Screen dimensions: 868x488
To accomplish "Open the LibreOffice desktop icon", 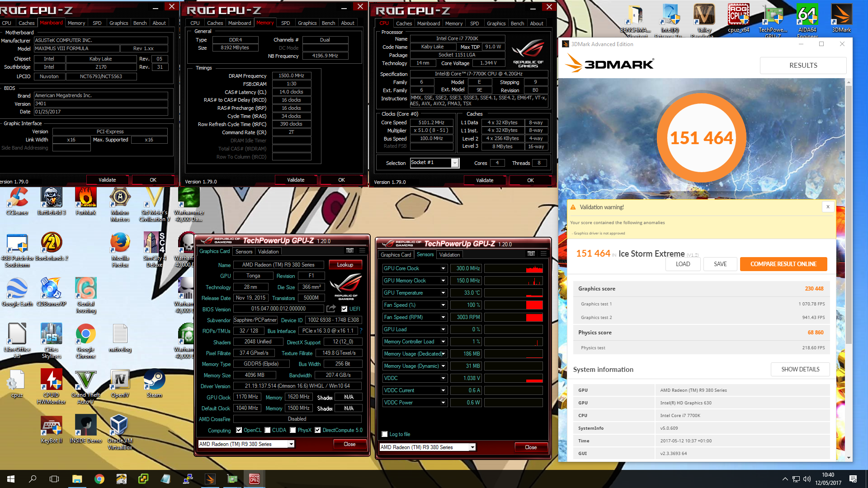I will point(17,341).
